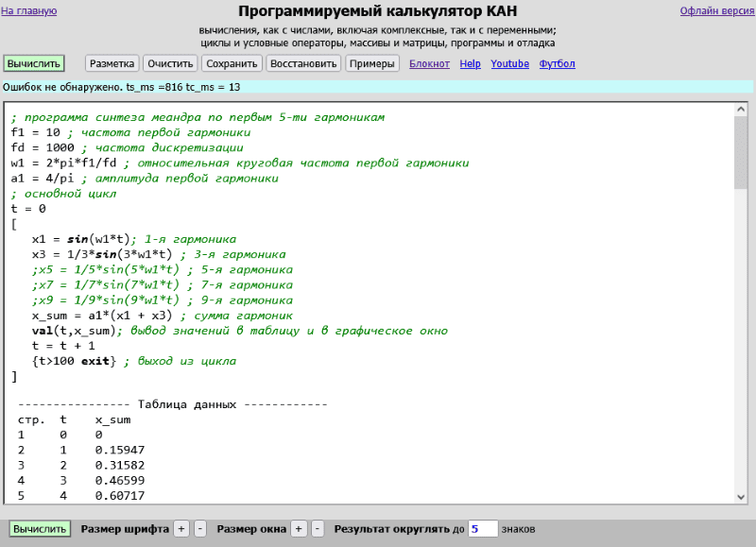Click the top green Вычислить button

point(33,64)
